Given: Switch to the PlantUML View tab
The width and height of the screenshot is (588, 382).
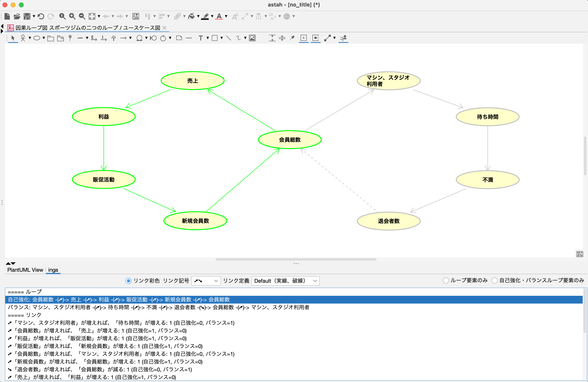Looking at the screenshot, I should 25,270.
